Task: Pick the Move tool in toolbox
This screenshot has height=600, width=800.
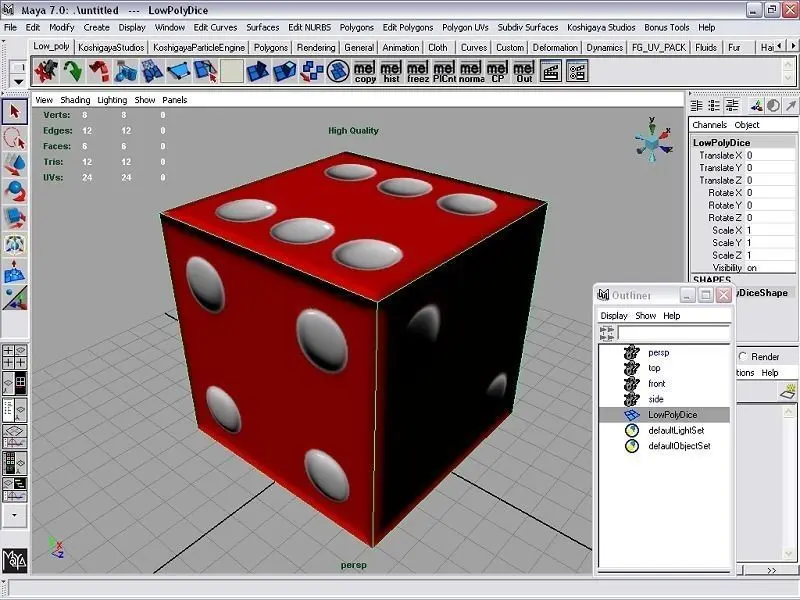Action: click(x=14, y=165)
